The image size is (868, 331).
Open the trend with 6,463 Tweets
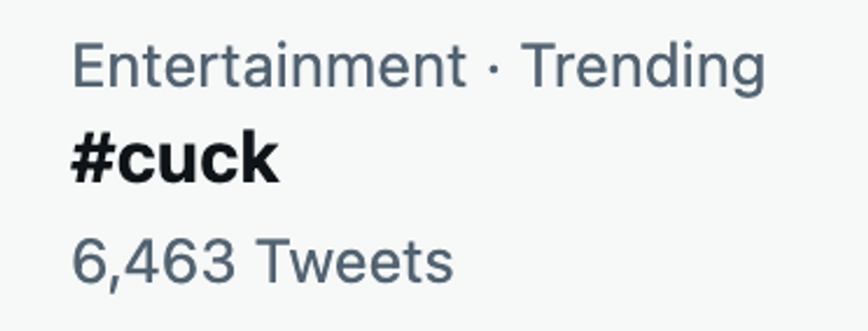tap(175, 158)
